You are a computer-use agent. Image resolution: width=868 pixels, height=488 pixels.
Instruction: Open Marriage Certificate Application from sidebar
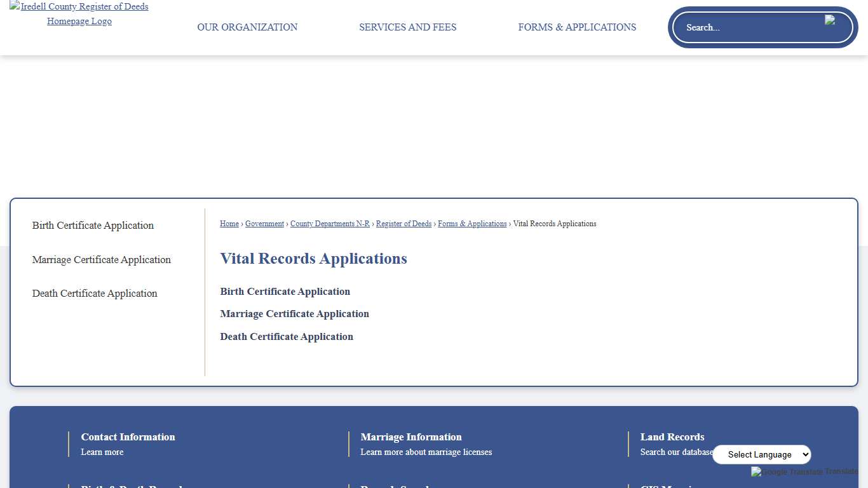101,260
